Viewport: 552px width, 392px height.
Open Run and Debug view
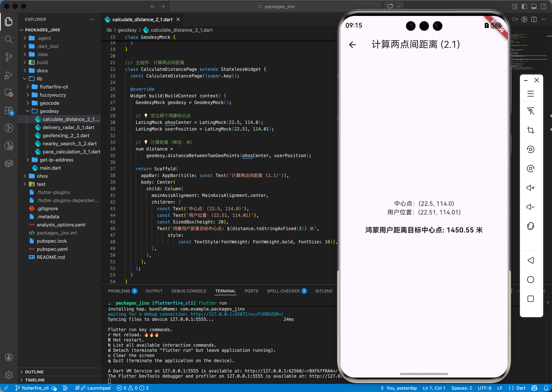[9, 75]
